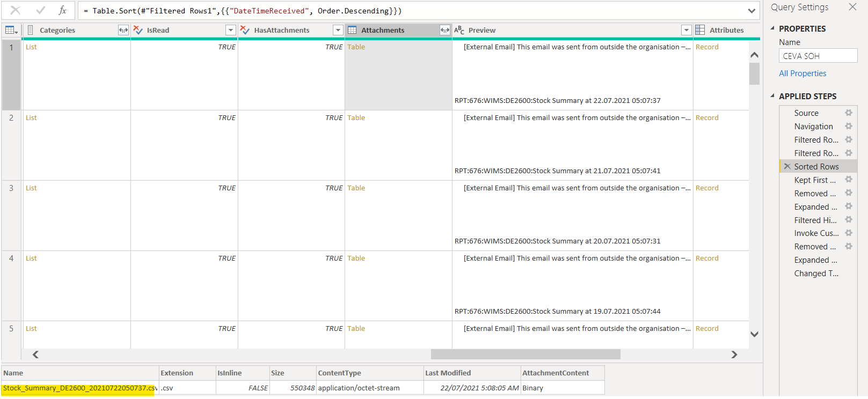
Task: Open settings gear for Navigation step
Action: pyautogui.click(x=849, y=126)
